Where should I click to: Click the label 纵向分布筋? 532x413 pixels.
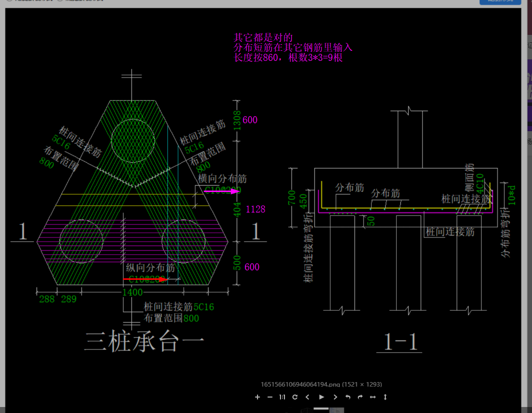150,268
